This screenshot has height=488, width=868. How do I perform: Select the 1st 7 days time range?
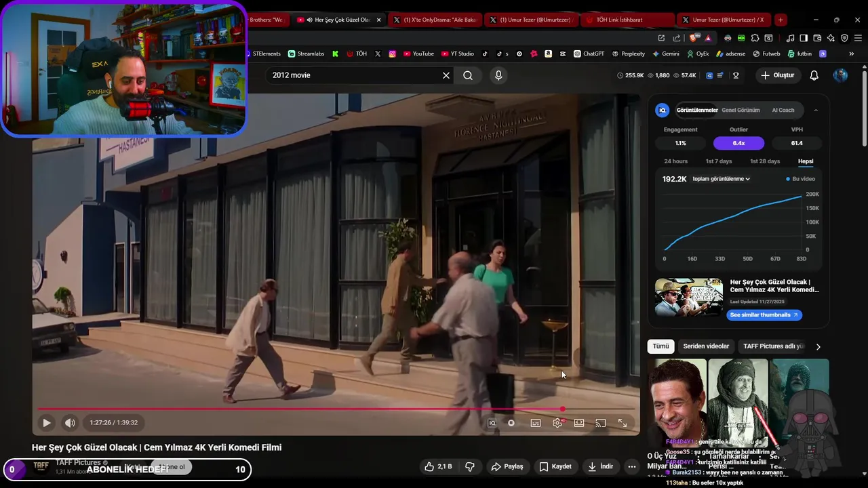(x=719, y=161)
